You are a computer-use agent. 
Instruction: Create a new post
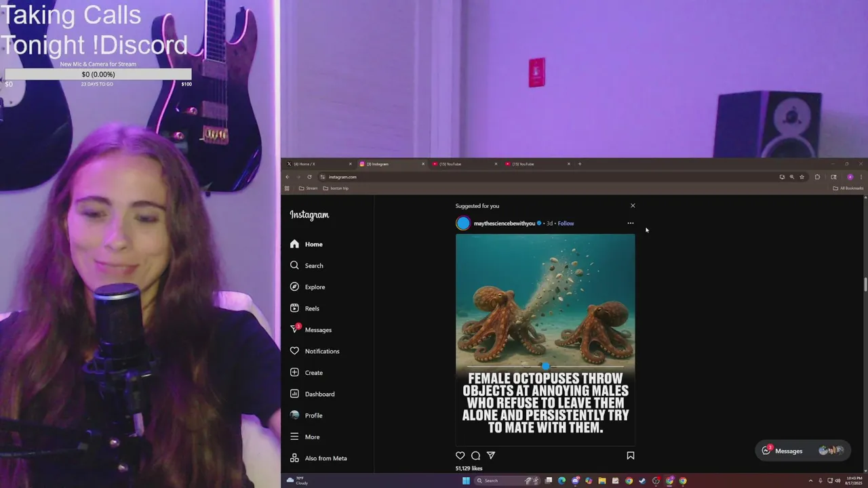click(306, 373)
